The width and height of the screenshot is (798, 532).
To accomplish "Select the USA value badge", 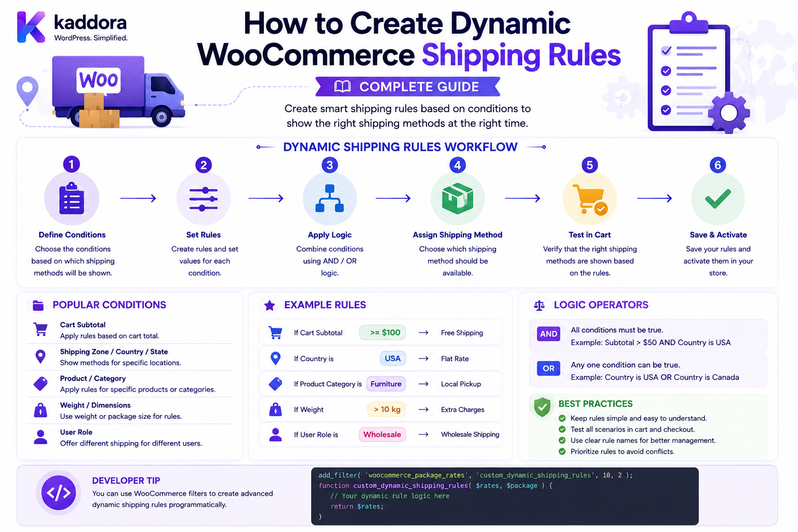I will (393, 358).
